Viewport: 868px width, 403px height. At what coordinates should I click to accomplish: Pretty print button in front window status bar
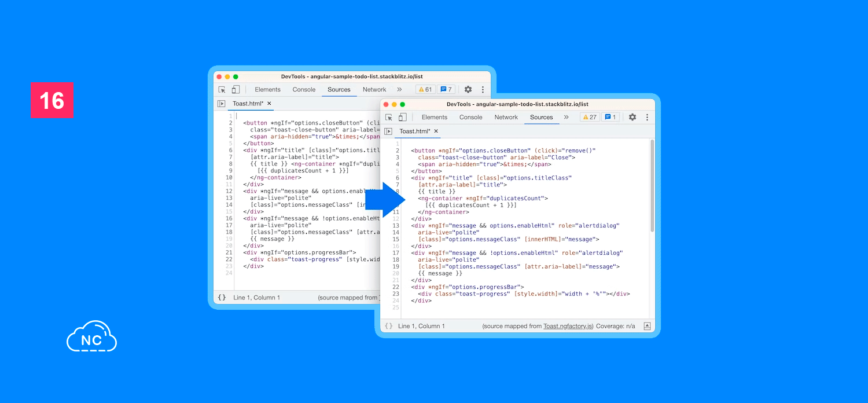389,326
